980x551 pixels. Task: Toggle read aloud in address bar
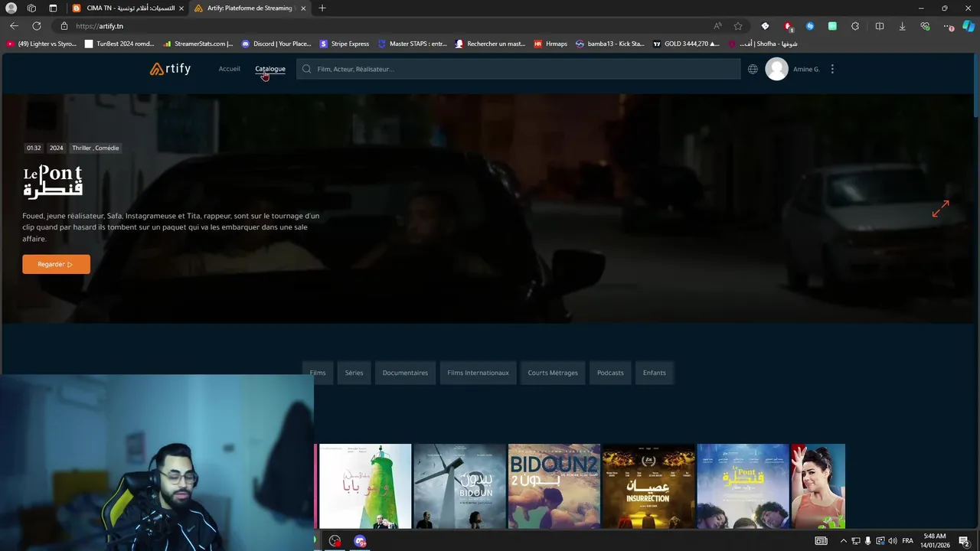(x=717, y=26)
